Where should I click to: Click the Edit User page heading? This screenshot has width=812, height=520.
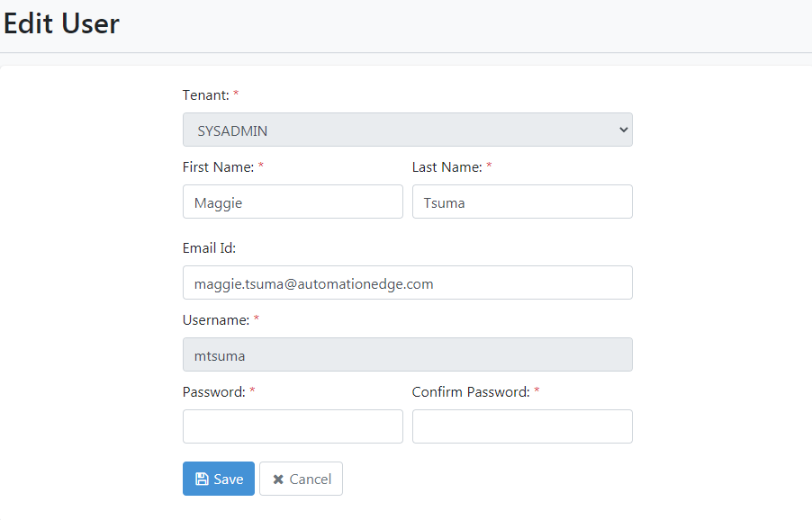click(x=61, y=23)
